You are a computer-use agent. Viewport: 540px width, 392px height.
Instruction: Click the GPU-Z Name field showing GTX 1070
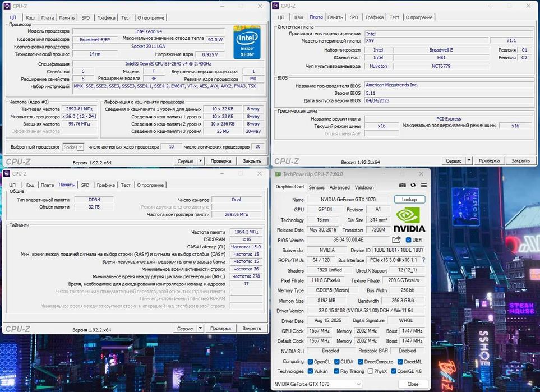pos(348,200)
